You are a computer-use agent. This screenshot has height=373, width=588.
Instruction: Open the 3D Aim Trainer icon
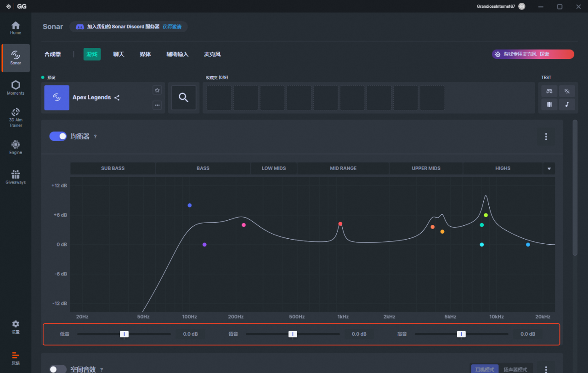[x=16, y=112]
